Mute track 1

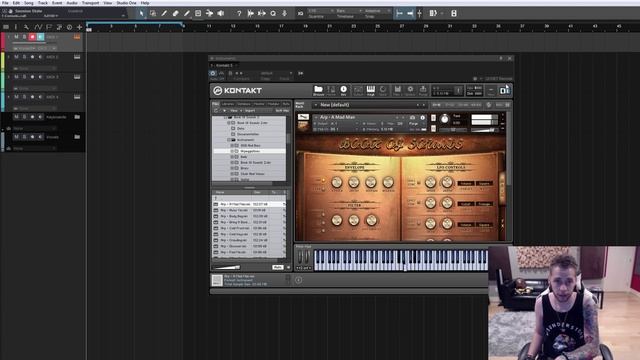(x=16, y=37)
